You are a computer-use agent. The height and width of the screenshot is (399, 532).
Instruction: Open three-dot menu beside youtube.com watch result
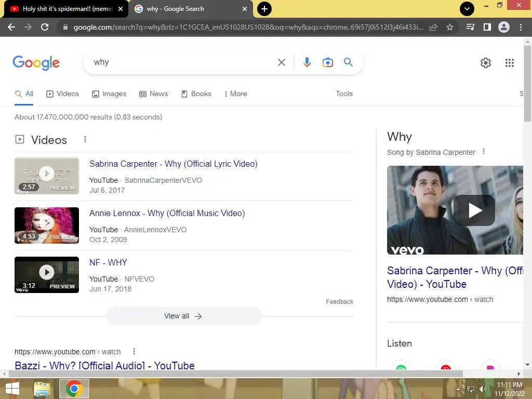(x=134, y=351)
